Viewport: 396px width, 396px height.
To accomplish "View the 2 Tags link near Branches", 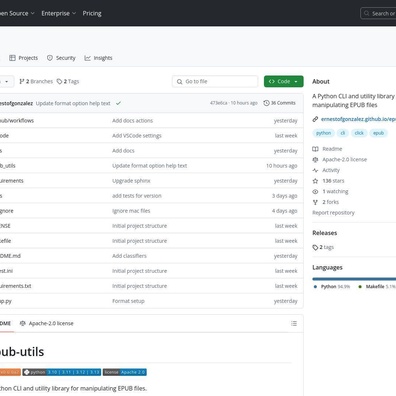I will 68,81.
